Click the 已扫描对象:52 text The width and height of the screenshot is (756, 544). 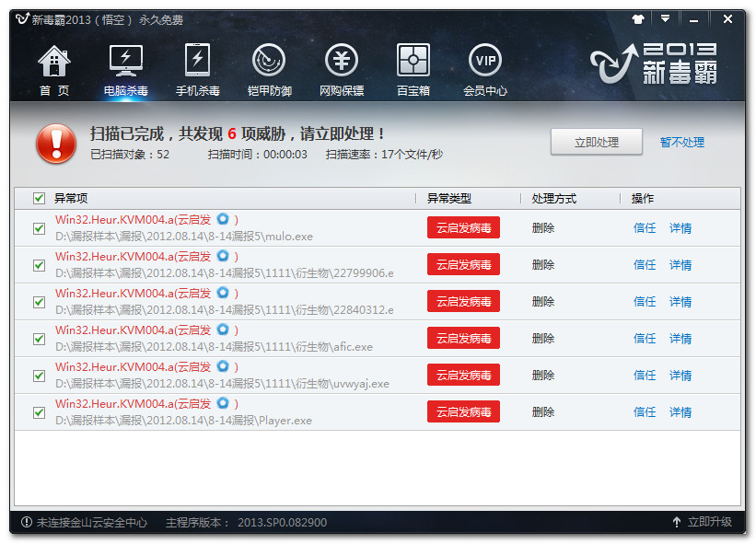[x=130, y=155]
